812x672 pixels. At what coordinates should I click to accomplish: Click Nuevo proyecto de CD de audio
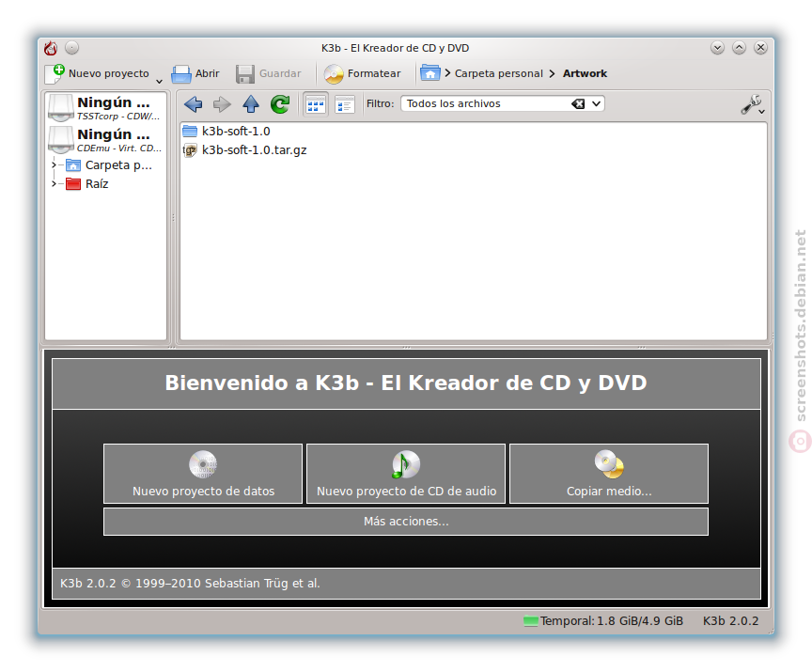pyautogui.click(x=406, y=473)
